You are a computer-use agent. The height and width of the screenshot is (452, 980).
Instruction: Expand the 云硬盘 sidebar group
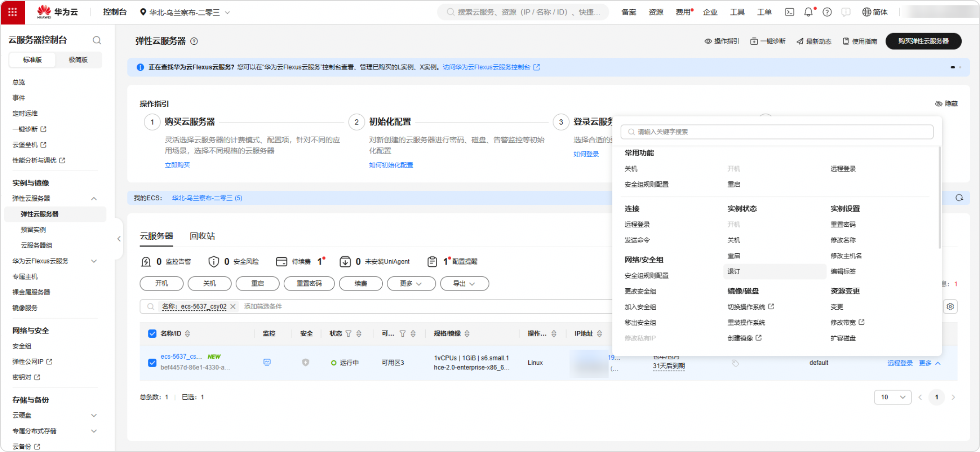(x=94, y=416)
